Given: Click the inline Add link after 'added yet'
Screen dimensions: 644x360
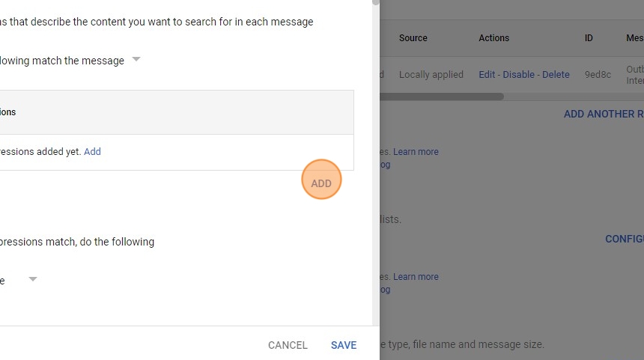Looking at the screenshot, I should coord(92,151).
